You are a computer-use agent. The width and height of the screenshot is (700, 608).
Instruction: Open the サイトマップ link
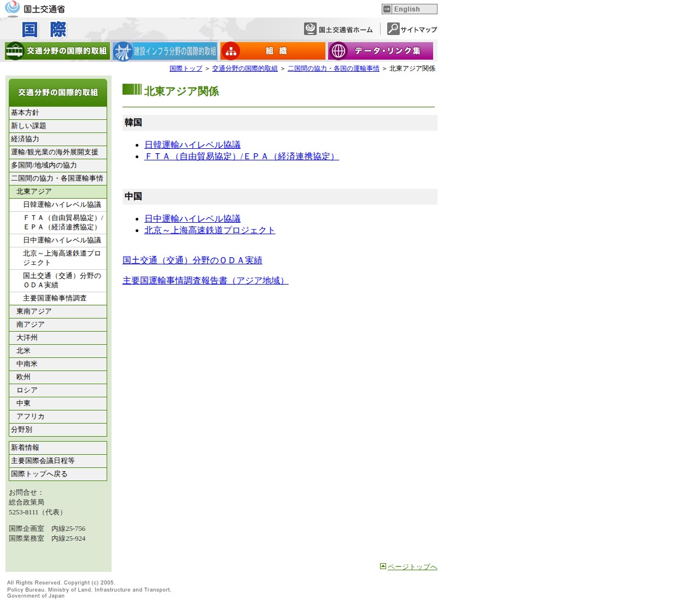(x=412, y=29)
